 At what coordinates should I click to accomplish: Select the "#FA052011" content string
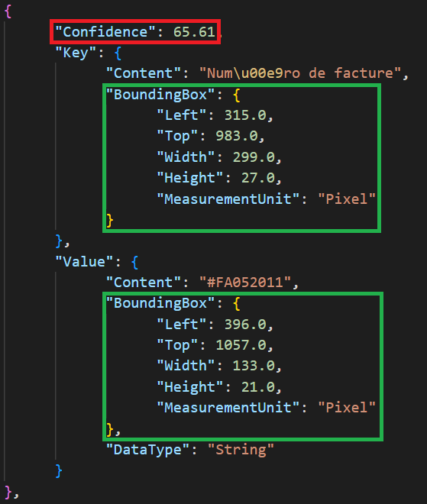click(245, 283)
